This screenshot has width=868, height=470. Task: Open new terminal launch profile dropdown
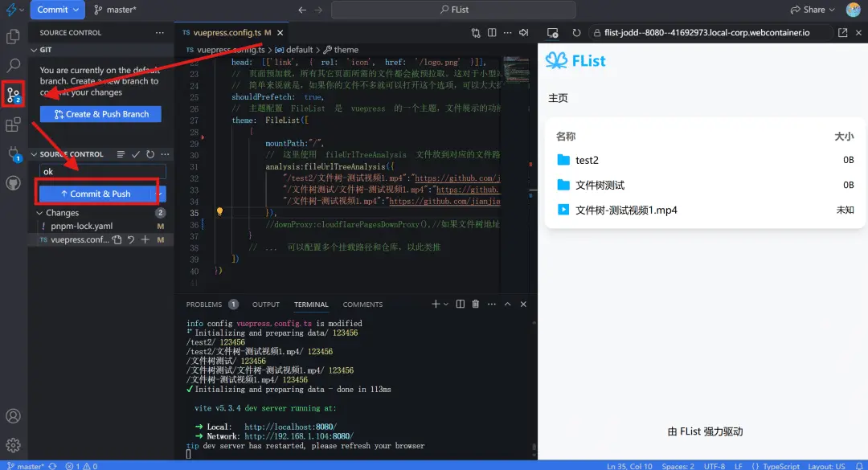[446, 304]
